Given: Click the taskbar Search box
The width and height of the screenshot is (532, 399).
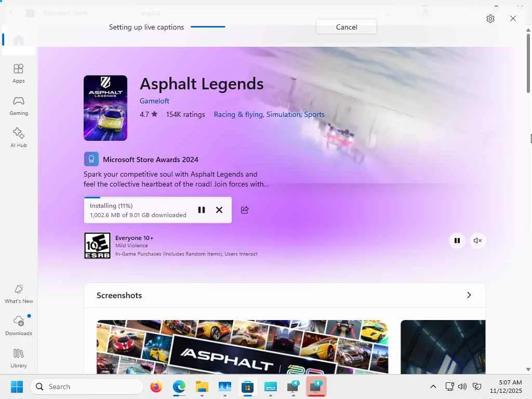Looking at the screenshot, I should (87, 387).
